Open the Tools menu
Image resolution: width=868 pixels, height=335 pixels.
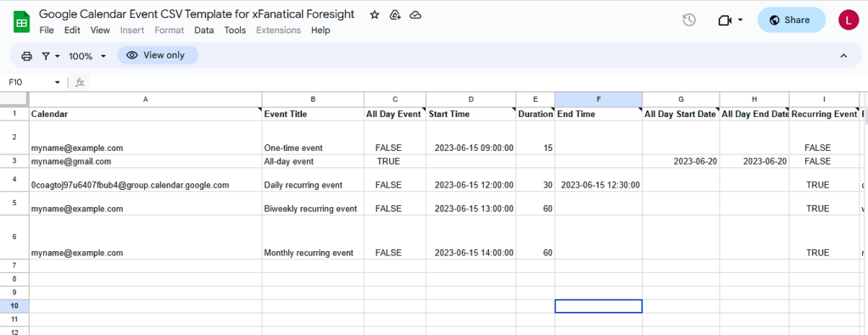pyautogui.click(x=235, y=31)
